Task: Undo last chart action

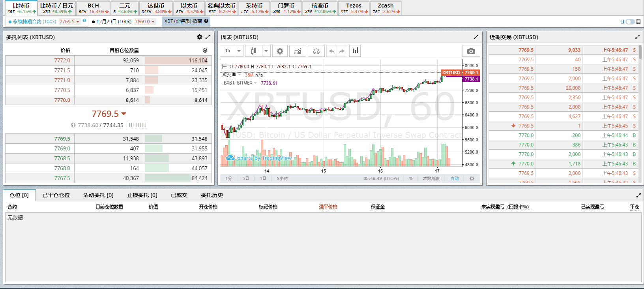Action: tap(332, 51)
